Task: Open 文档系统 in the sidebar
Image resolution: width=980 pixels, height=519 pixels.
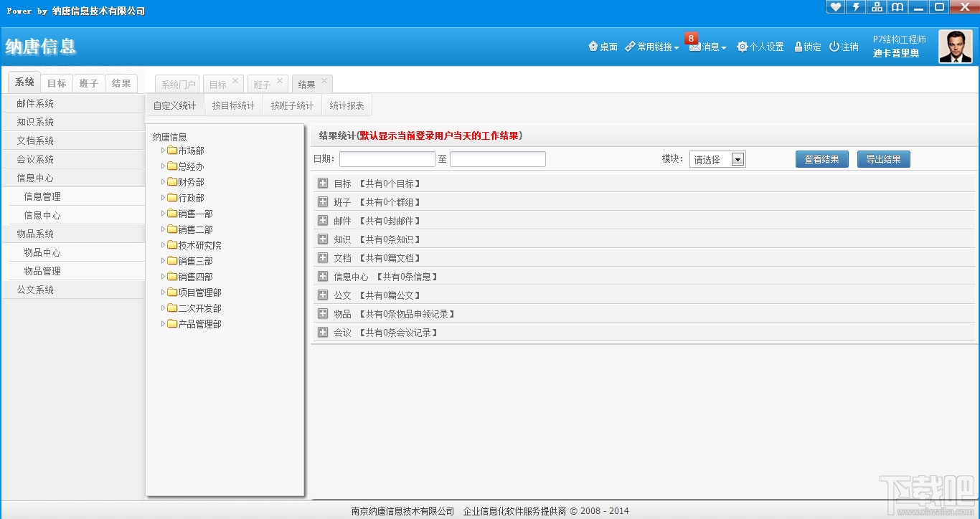Action: [x=73, y=141]
